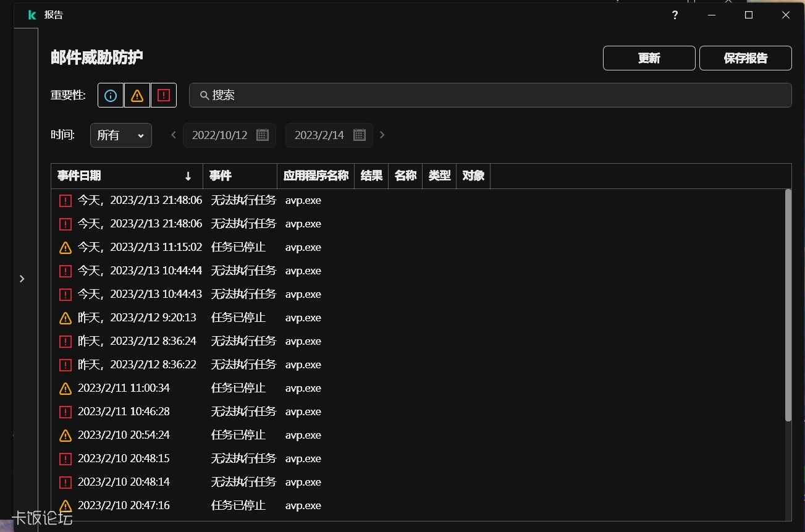This screenshot has width=805, height=532.
Task: Select the 2023/2/10 20:48:14 event row
Action: pos(418,482)
